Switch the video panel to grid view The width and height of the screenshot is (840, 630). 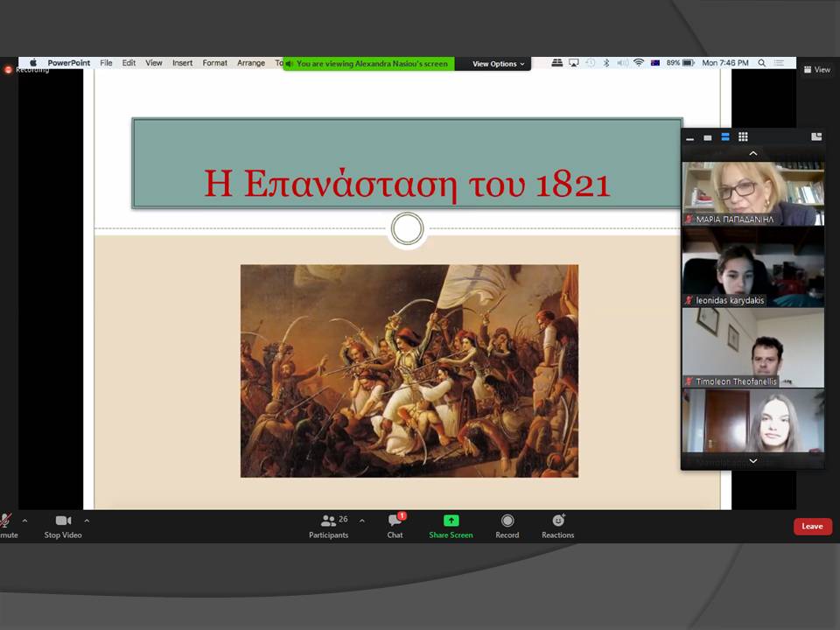[743, 136]
